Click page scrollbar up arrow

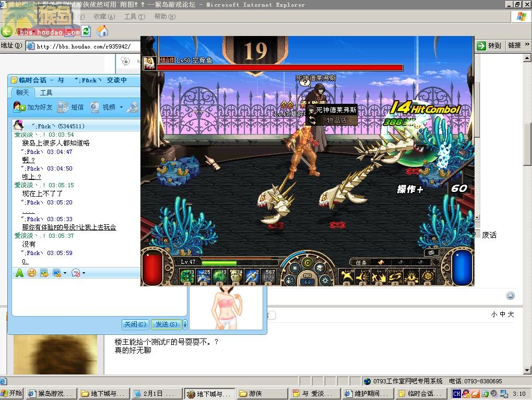click(527, 58)
